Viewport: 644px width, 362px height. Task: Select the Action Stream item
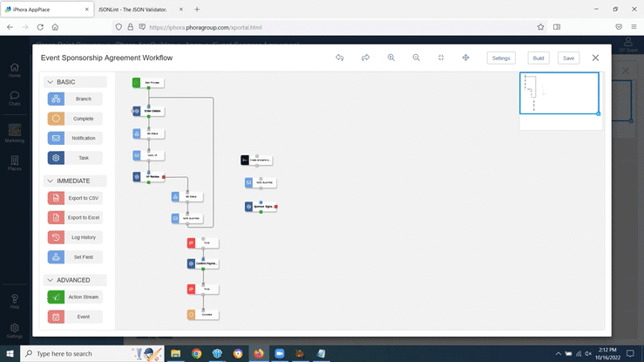coord(75,297)
